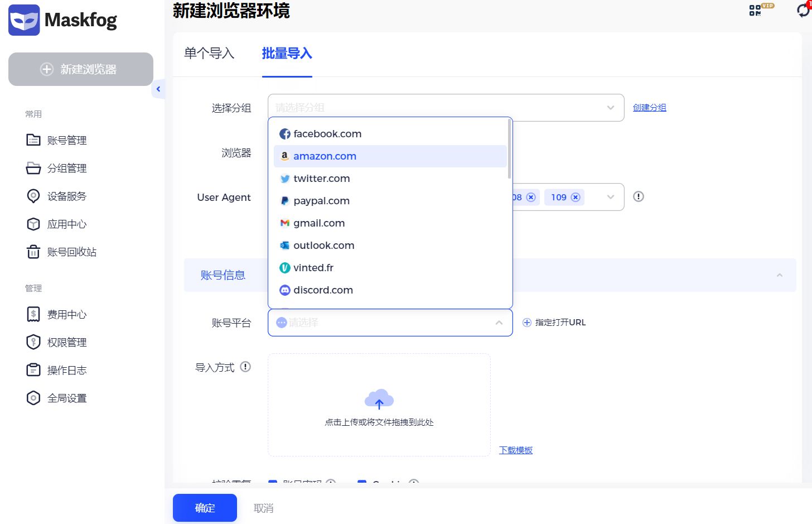Click the platform dropdown list scrollbar
Viewport: 812px width, 524px height.
click(x=509, y=150)
